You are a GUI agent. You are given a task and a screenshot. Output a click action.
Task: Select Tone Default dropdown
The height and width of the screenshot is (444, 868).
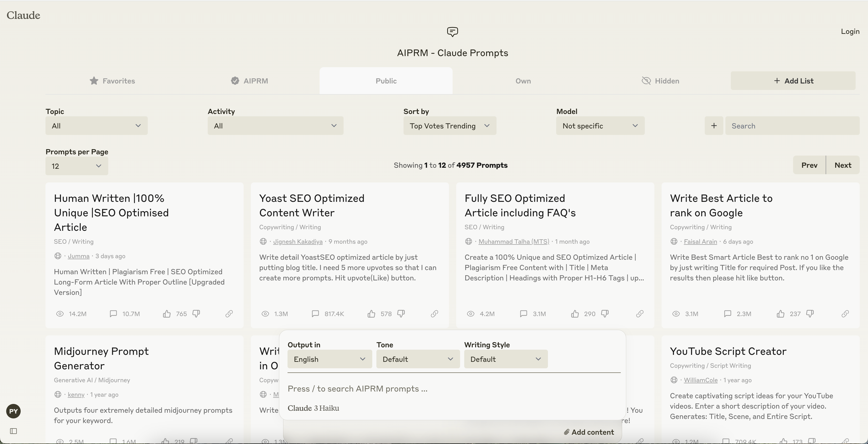click(x=417, y=358)
